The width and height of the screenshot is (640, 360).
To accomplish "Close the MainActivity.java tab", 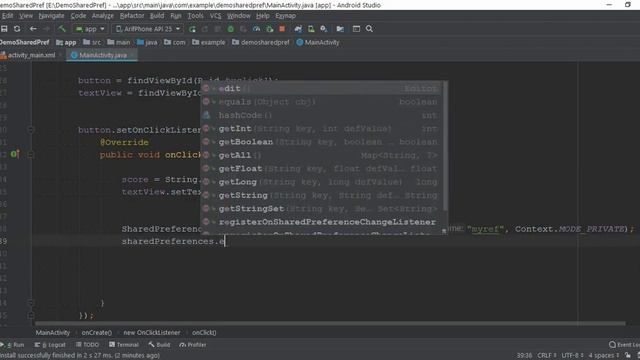I will point(132,55).
